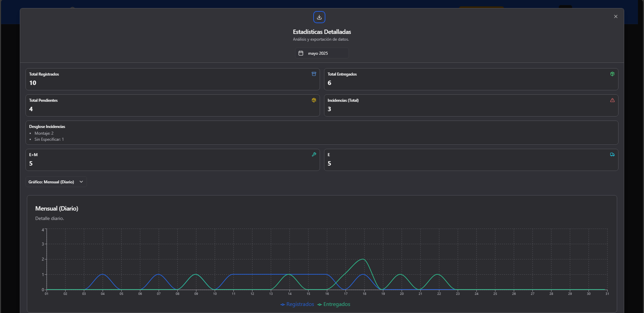Image resolution: width=644 pixels, height=313 pixels.
Task: Click the Sin Especificar: 1 list item
Action: coord(49,139)
